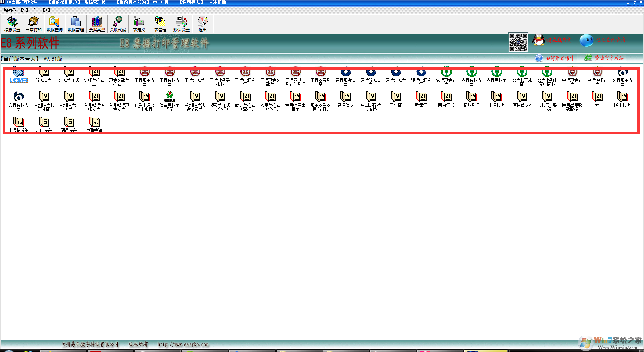Click the QR code image
This screenshot has width=644, height=352.
point(518,42)
